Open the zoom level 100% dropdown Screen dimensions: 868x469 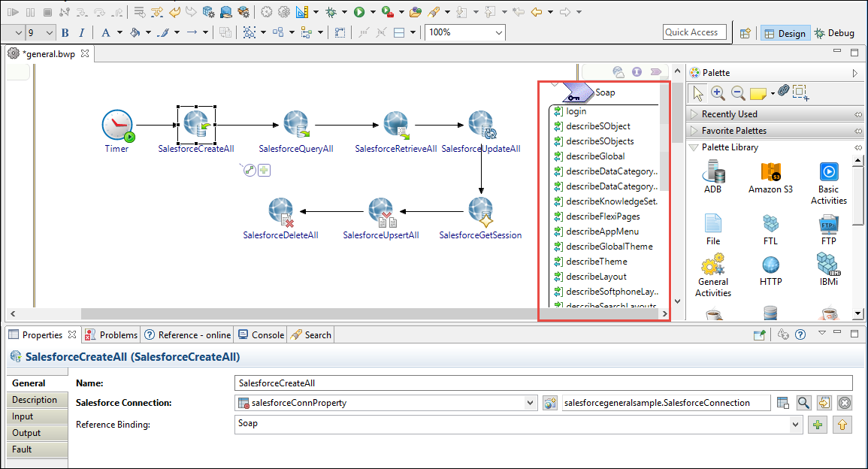point(499,32)
